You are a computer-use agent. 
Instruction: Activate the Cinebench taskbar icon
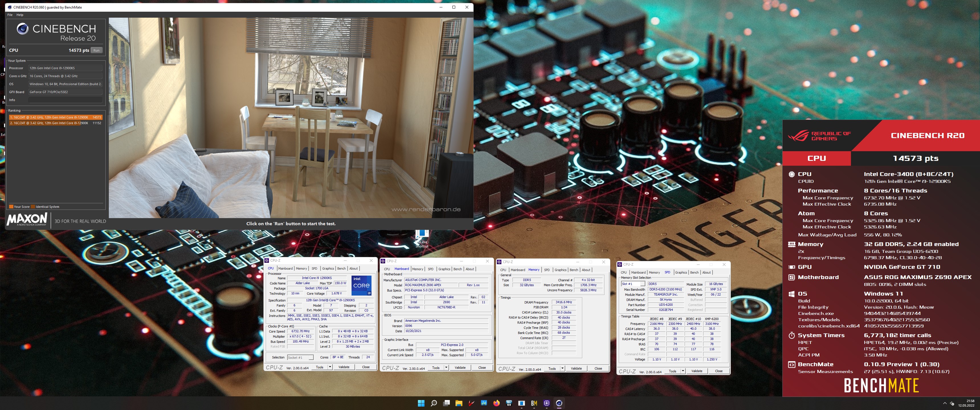click(x=559, y=403)
